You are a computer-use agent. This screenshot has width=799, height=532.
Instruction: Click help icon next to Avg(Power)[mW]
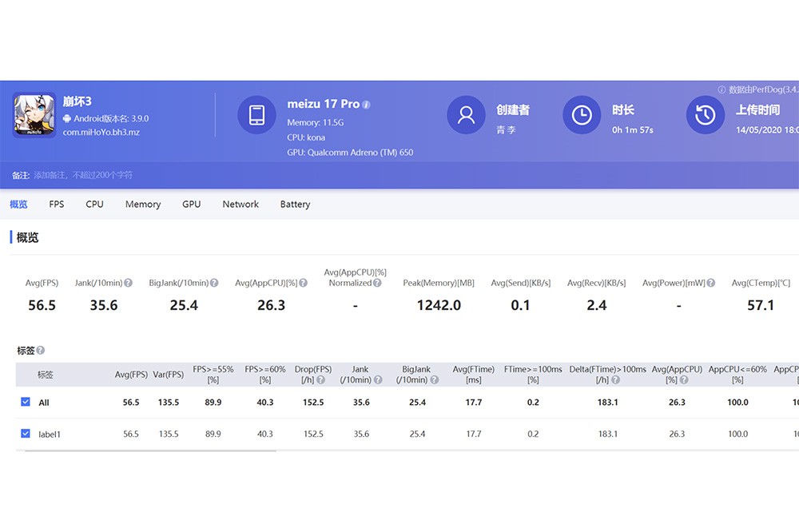pos(711,283)
